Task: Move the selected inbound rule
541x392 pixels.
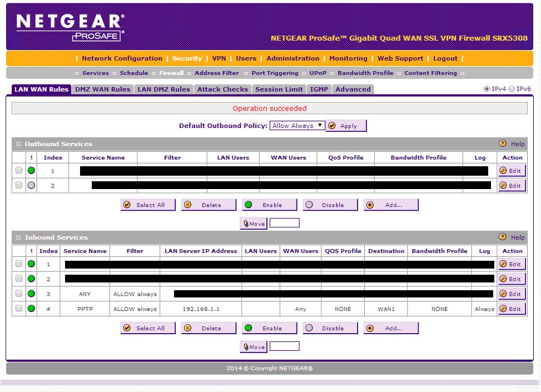Action: coord(253,346)
